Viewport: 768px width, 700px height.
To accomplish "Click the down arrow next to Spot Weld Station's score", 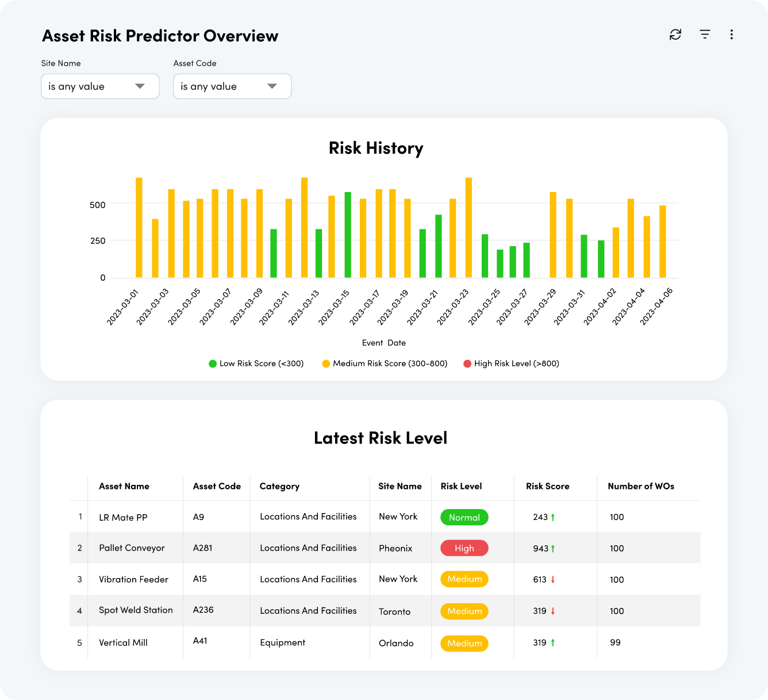I will pyautogui.click(x=554, y=611).
